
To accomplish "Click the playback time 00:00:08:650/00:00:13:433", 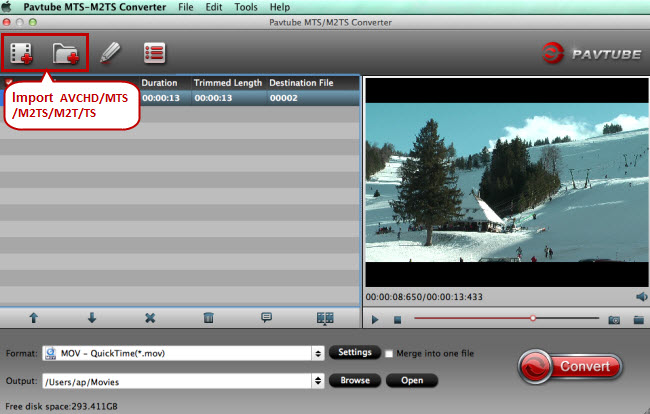I will (x=424, y=297).
